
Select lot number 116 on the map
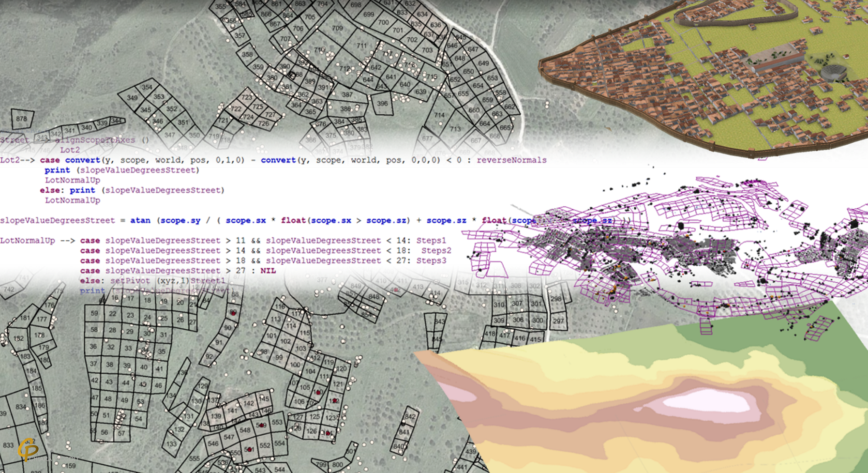pyautogui.click(x=280, y=306)
